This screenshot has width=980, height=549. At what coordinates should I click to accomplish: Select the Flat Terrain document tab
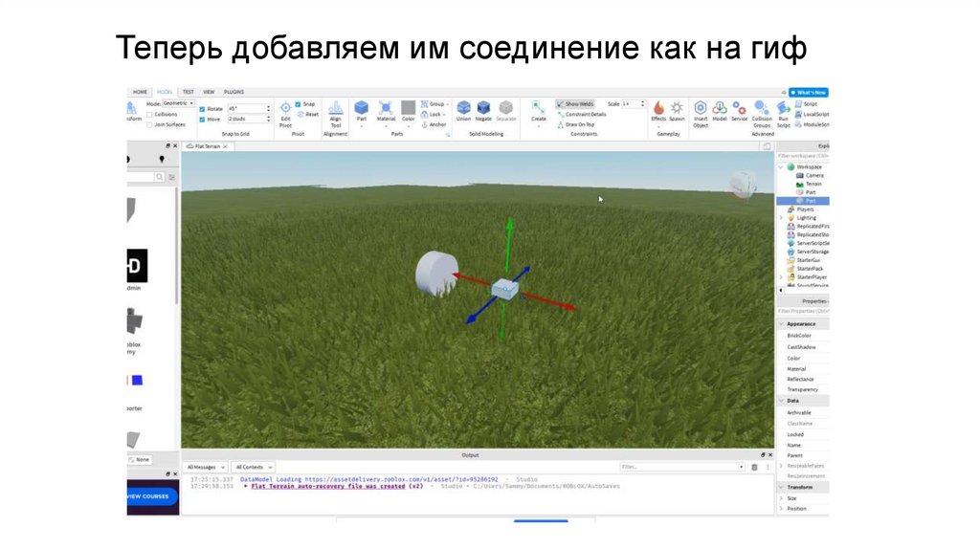[x=208, y=146]
